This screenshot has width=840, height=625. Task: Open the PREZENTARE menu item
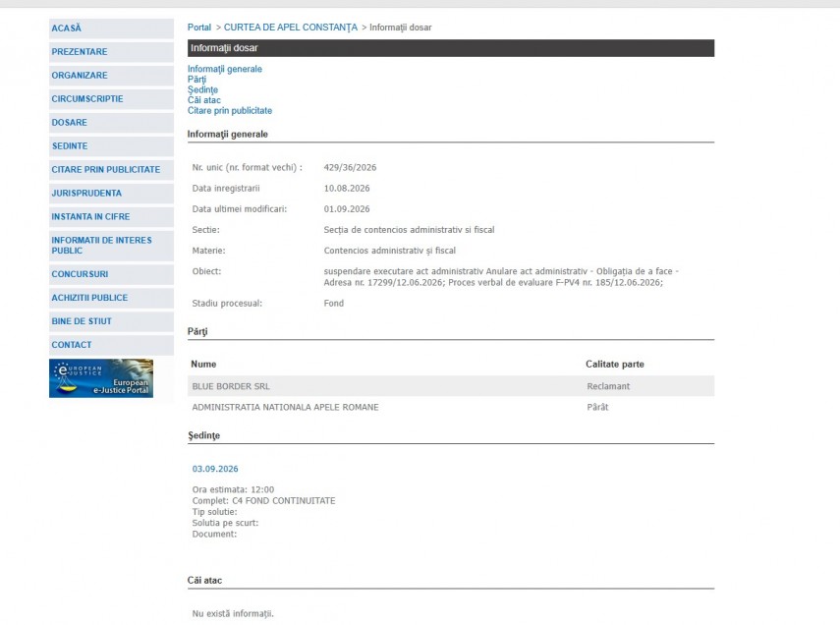coord(111,52)
